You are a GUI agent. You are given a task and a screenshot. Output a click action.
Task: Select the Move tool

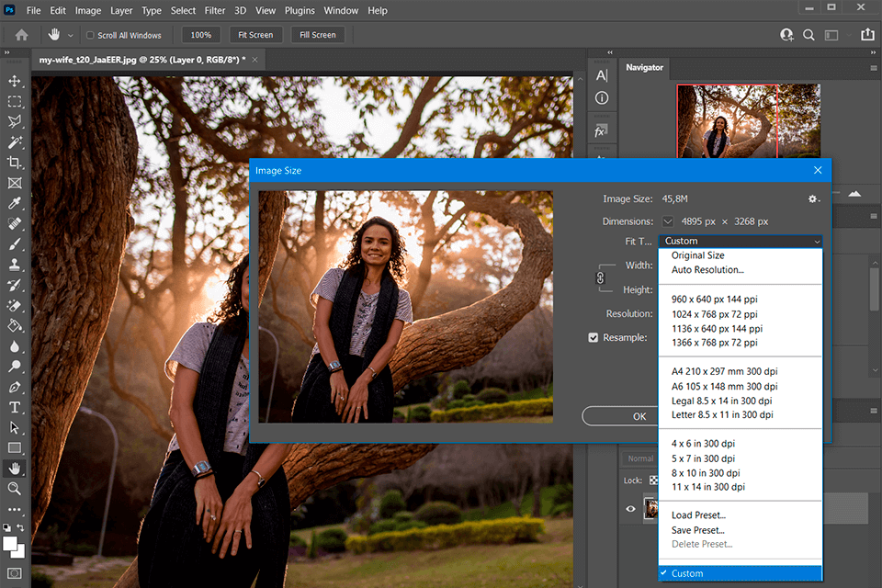(x=15, y=81)
